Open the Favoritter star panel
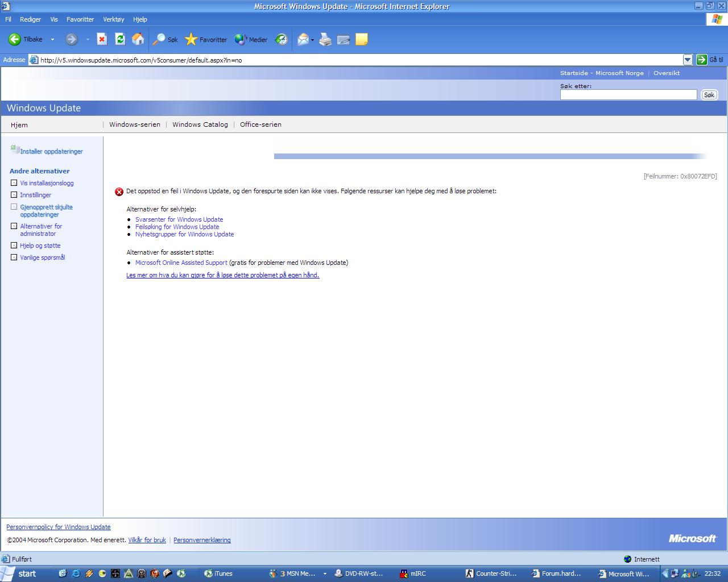Viewport: 728px width, 582px height. tap(206, 39)
